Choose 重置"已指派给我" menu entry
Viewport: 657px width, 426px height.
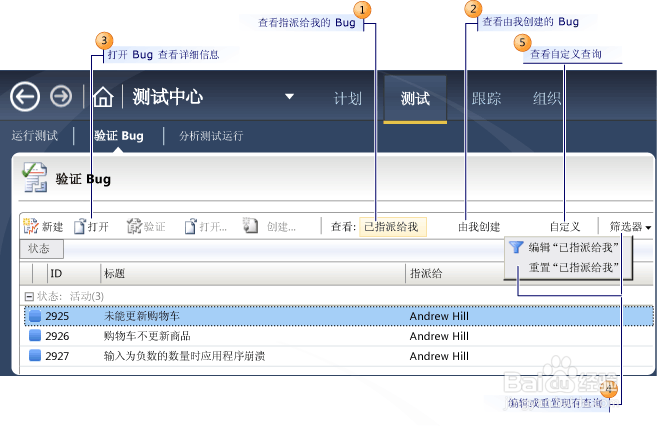[573, 267]
